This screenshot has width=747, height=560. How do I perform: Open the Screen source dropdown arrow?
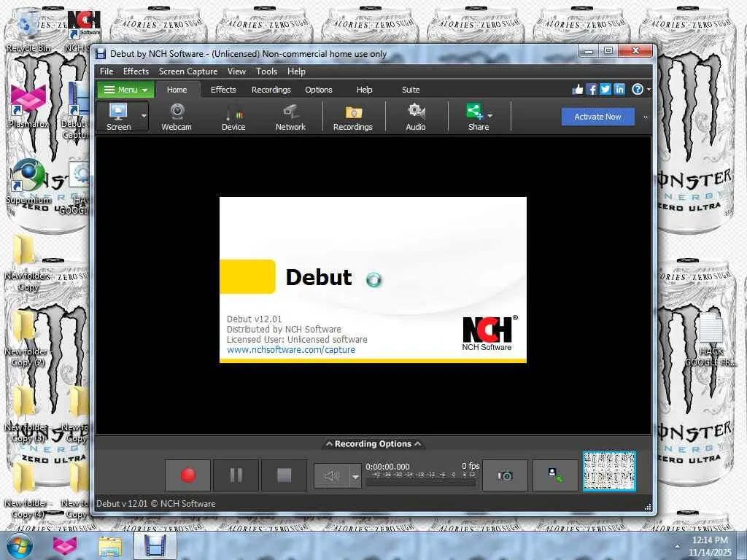pos(144,116)
